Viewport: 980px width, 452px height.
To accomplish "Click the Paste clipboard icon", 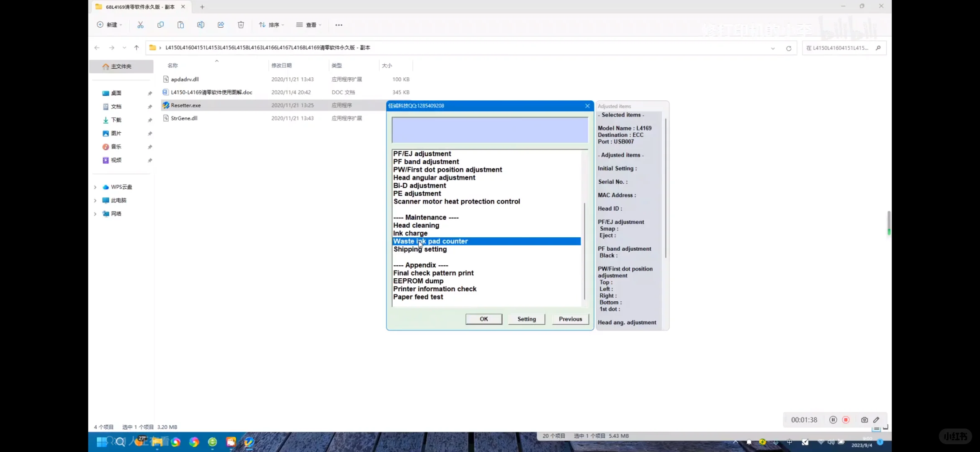I will point(180,25).
